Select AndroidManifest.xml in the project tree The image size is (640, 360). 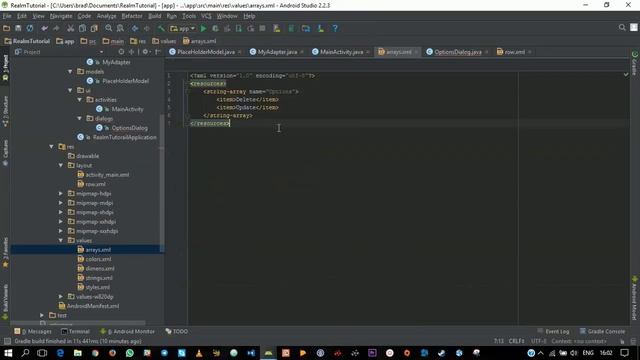[93, 307]
